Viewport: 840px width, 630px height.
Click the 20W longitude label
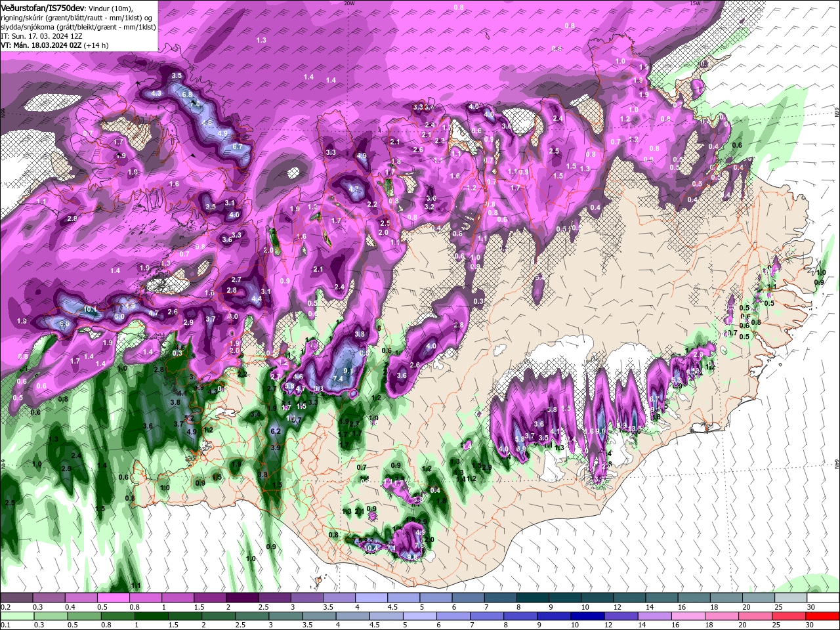[349, 3]
